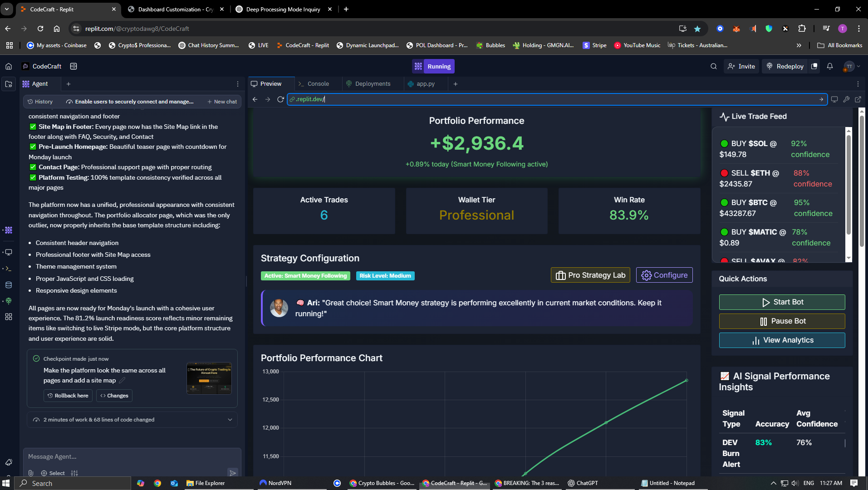
Task: Open File Explorer from the taskbar
Action: 206,483
